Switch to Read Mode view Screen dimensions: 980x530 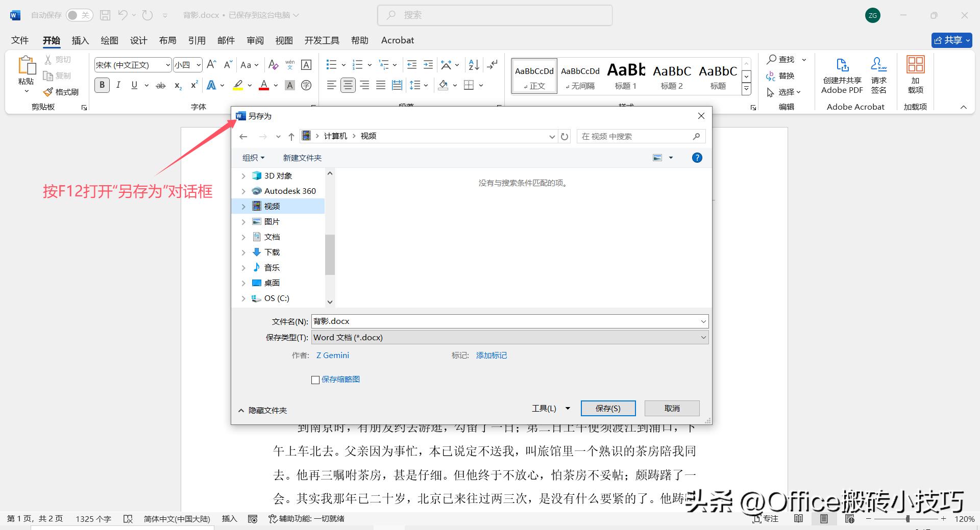[x=798, y=519]
